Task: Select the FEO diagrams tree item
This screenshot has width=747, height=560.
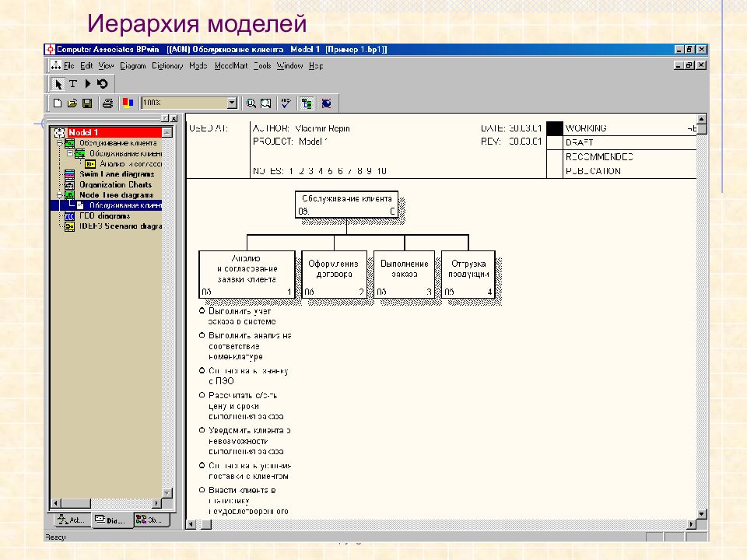Action: 104,215
